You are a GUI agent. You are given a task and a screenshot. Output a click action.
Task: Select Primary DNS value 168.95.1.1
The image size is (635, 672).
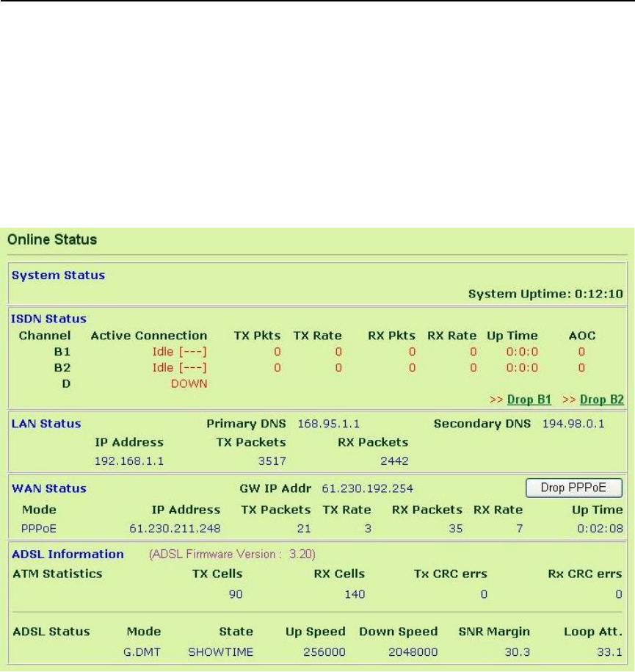click(329, 424)
